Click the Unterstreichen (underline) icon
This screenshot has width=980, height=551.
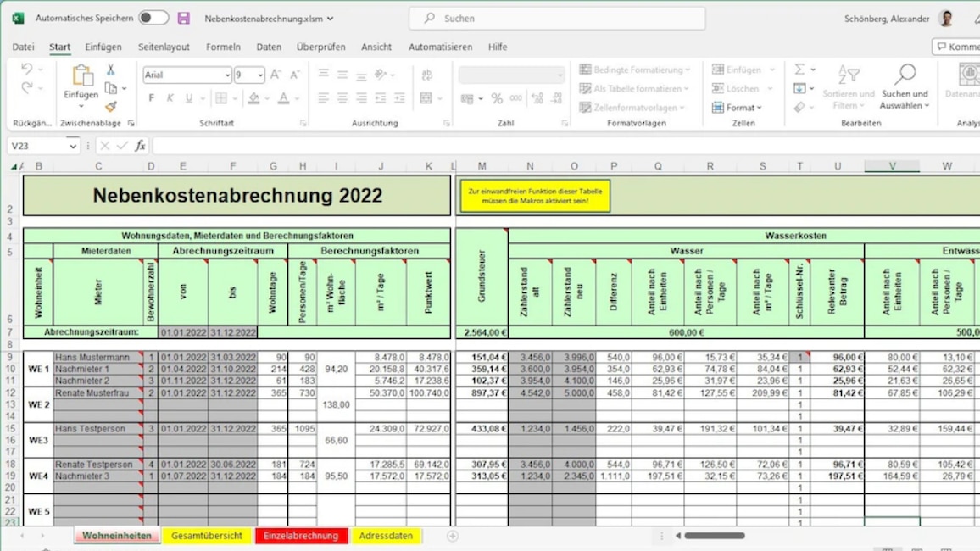click(187, 97)
